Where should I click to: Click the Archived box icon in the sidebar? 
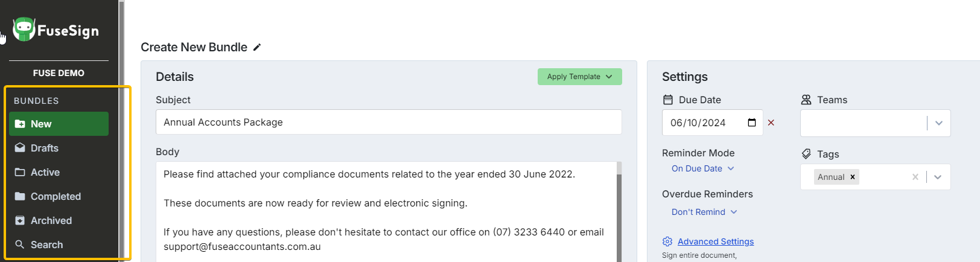(x=20, y=220)
